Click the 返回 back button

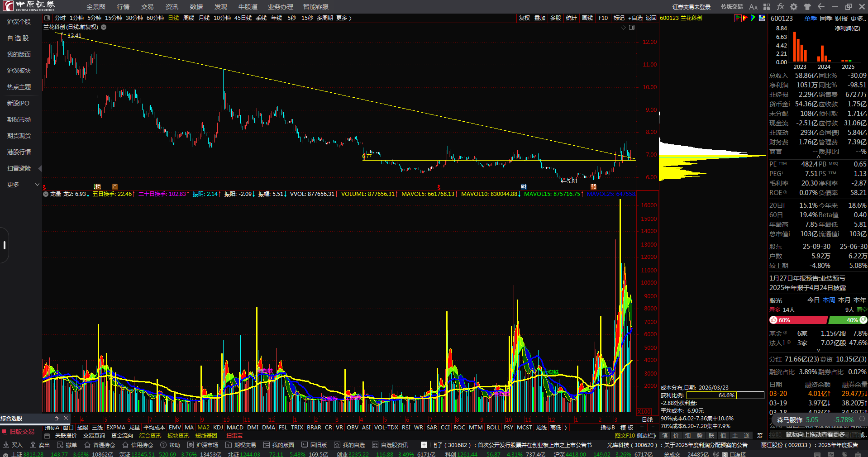coord(651,18)
